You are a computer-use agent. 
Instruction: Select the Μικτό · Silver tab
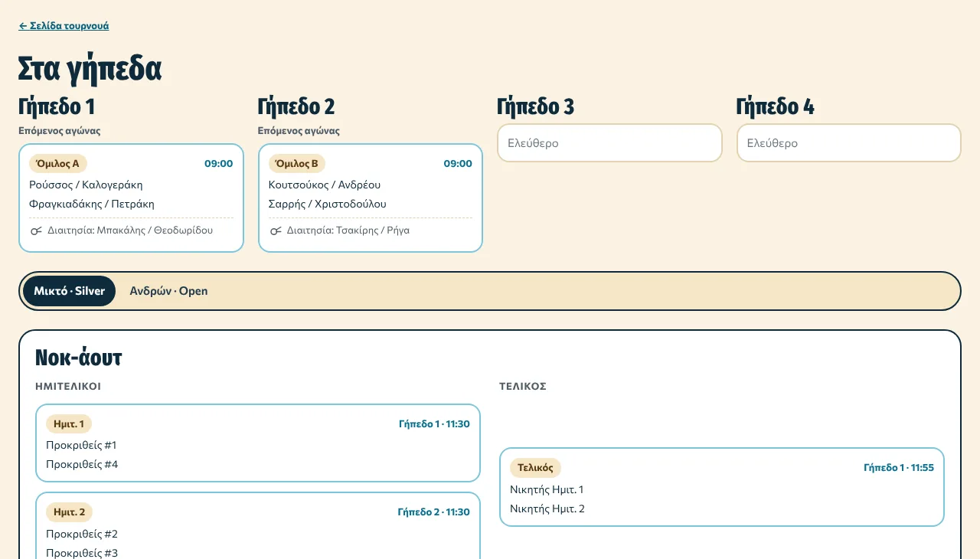click(x=69, y=291)
